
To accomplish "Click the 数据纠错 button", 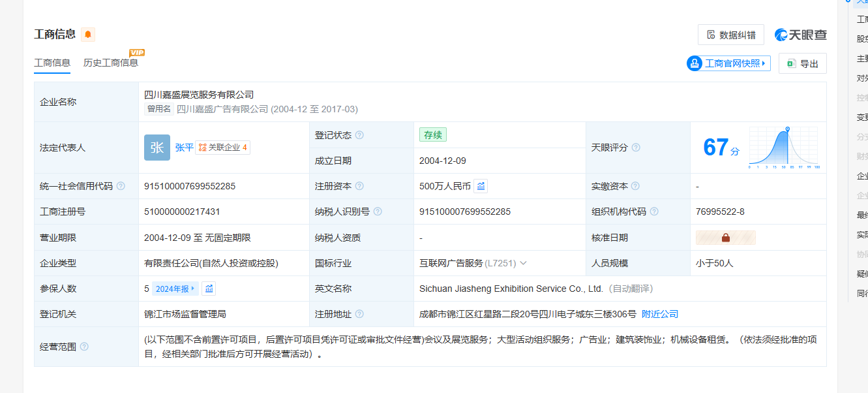I will pyautogui.click(x=730, y=35).
